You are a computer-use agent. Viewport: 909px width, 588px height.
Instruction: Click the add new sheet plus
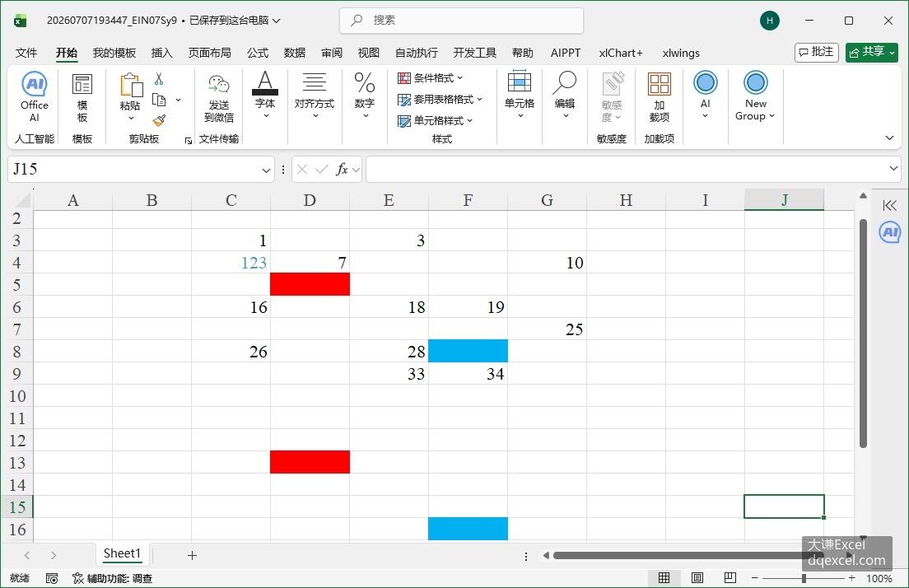(193, 556)
